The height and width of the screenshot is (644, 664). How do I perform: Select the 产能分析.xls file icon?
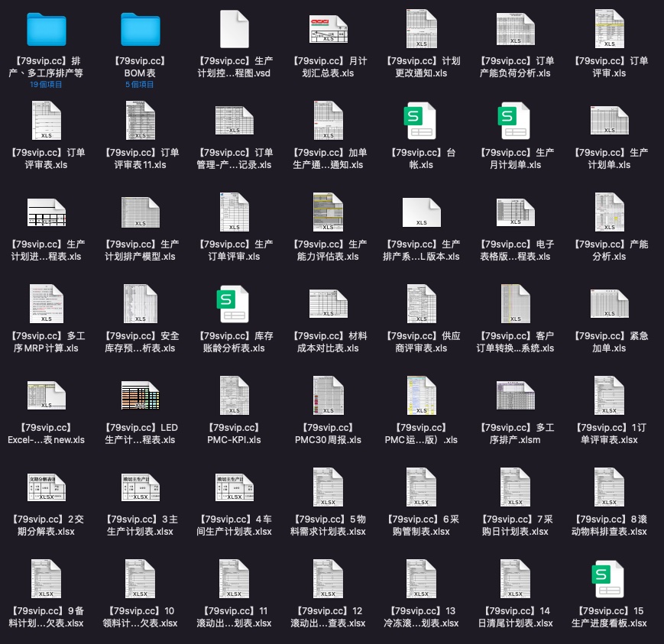tap(610, 212)
